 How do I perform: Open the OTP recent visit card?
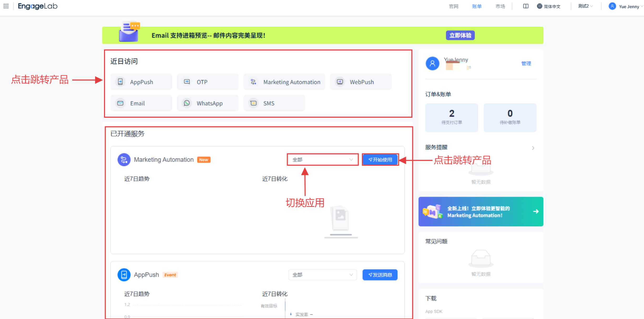208,82
